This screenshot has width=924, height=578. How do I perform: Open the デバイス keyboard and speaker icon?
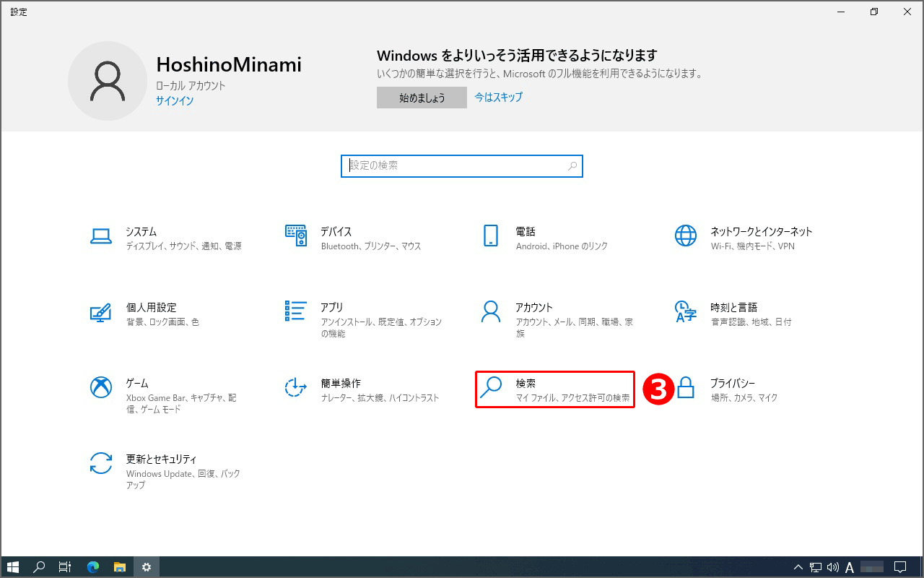point(296,235)
